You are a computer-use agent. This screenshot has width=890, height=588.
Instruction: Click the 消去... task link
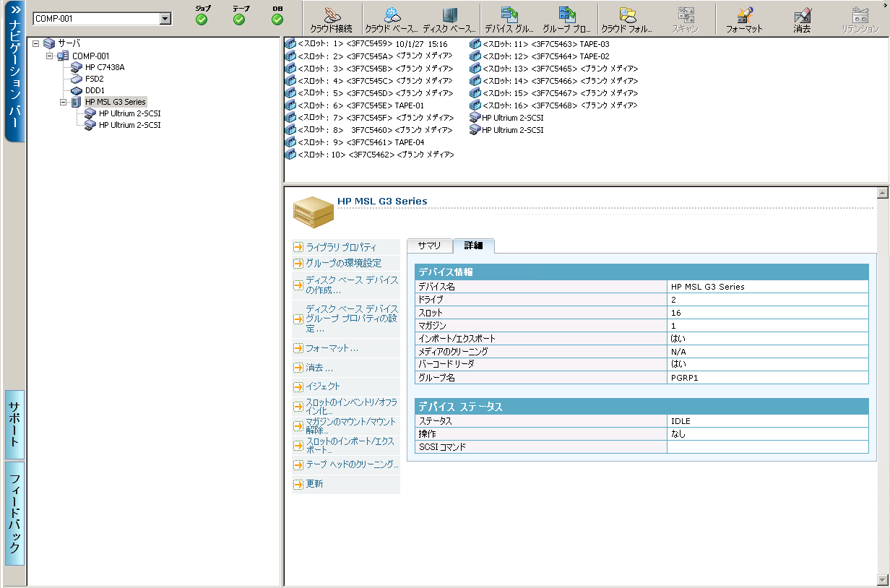click(x=319, y=368)
